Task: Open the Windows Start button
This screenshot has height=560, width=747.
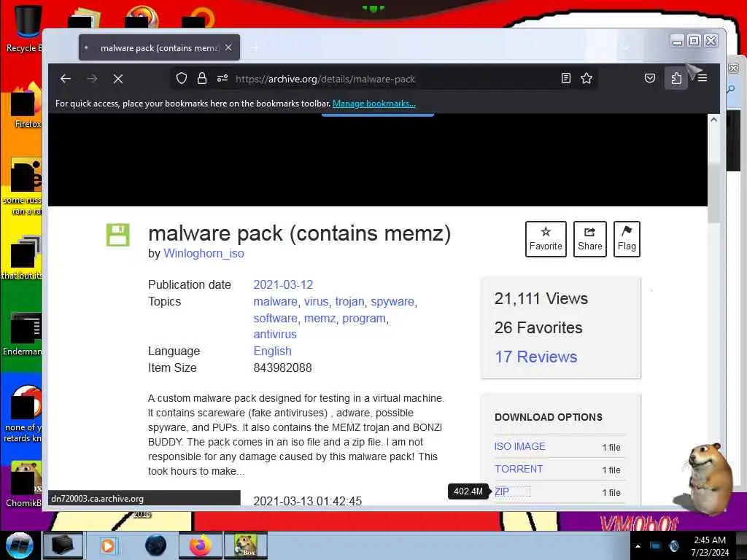Action: [19, 545]
